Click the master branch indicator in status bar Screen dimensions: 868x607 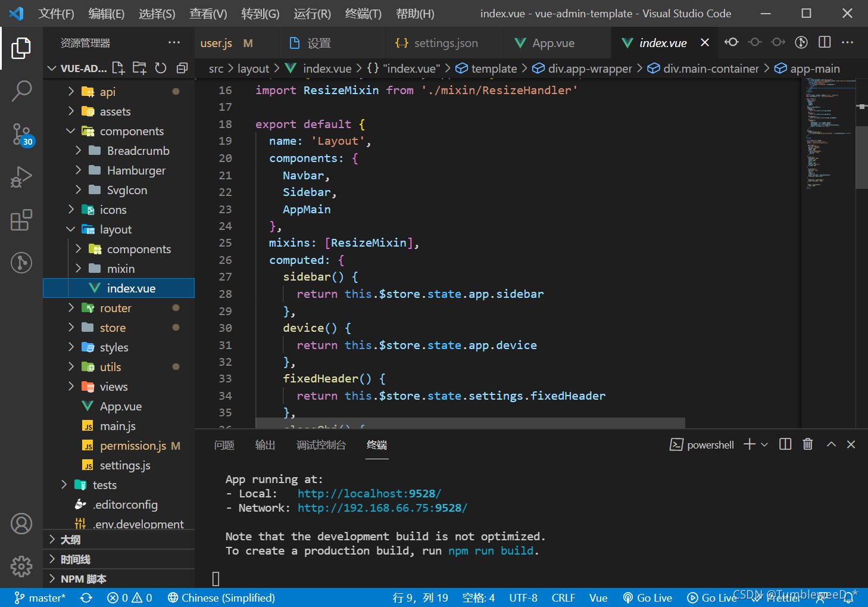click(x=40, y=597)
